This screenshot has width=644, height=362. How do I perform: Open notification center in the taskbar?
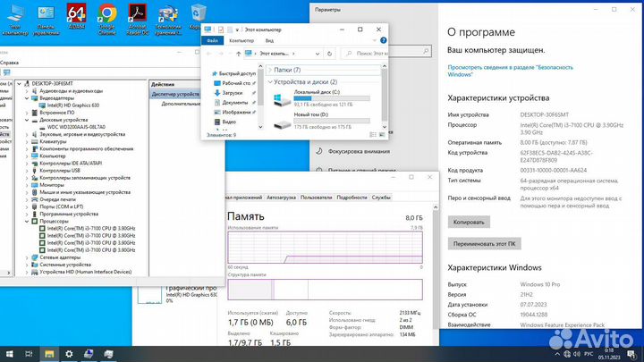[x=632, y=354]
